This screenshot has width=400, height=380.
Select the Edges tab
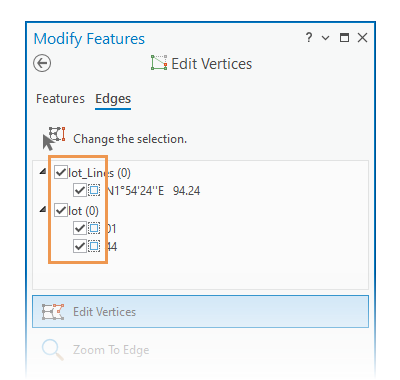[113, 99]
